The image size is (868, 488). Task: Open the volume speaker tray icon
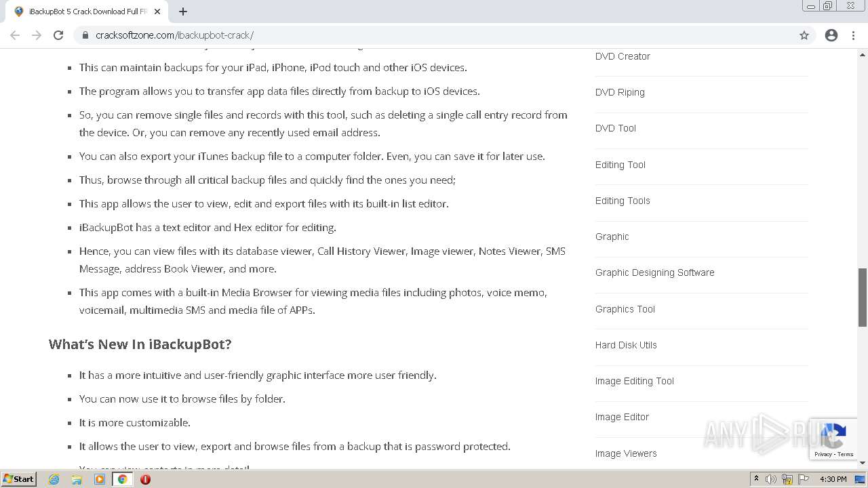pyautogui.click(x=771, y=479)
